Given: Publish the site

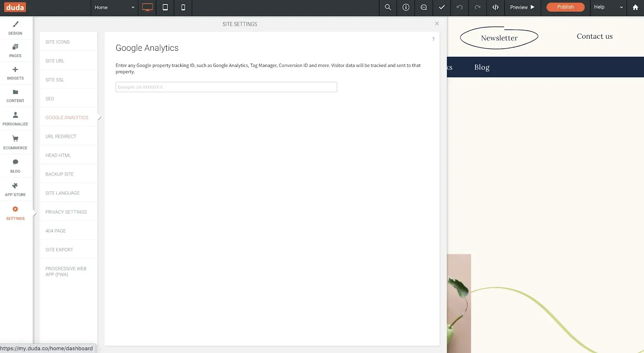Looking at the screenshot, I should 565,7.
